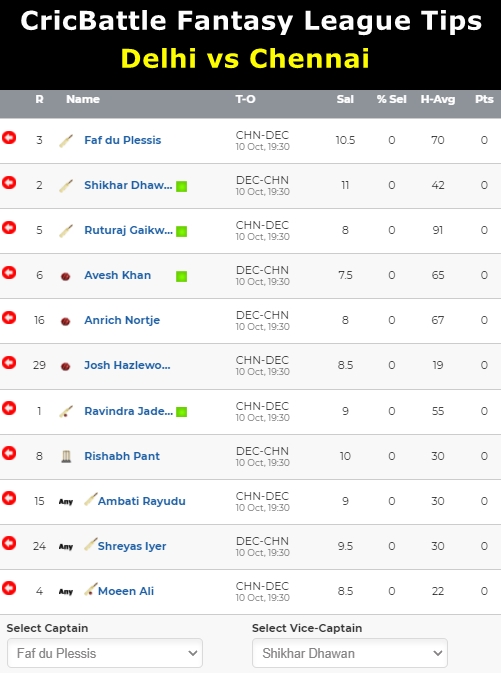Screen dimensions: 501x673
Task: Open Anrich Nortje player link
Action: [x=122, y=320]
